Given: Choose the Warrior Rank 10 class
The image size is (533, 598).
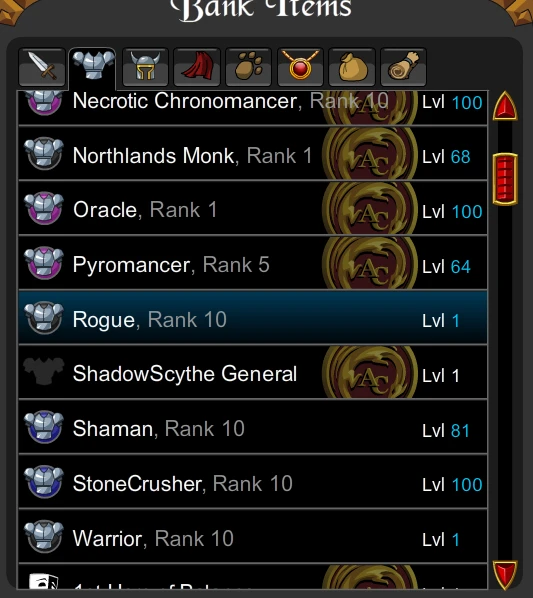Looking at the screenshot, I should click(x=253, y=537).
